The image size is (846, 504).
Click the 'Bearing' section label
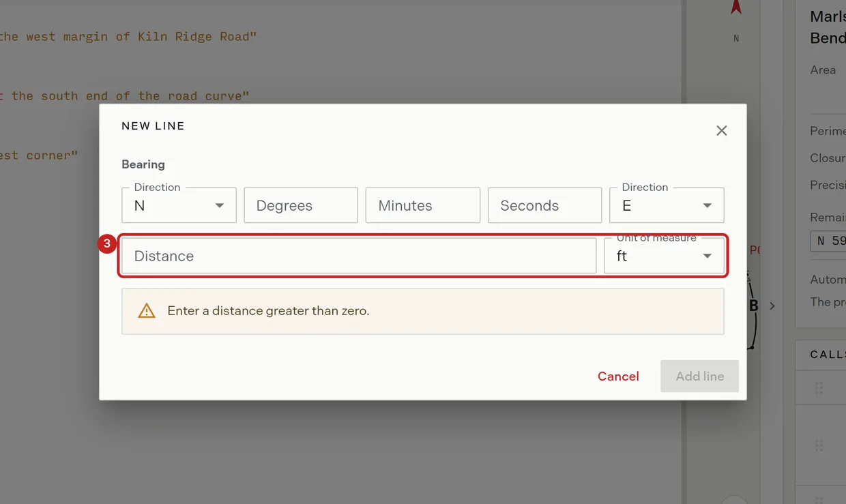click(x=143, y=164)
